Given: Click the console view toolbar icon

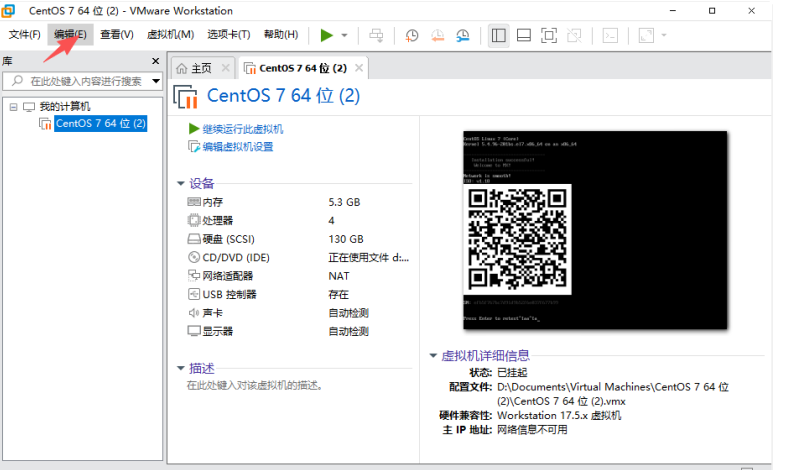Looking at the screenshot, I should coord(610,35).
